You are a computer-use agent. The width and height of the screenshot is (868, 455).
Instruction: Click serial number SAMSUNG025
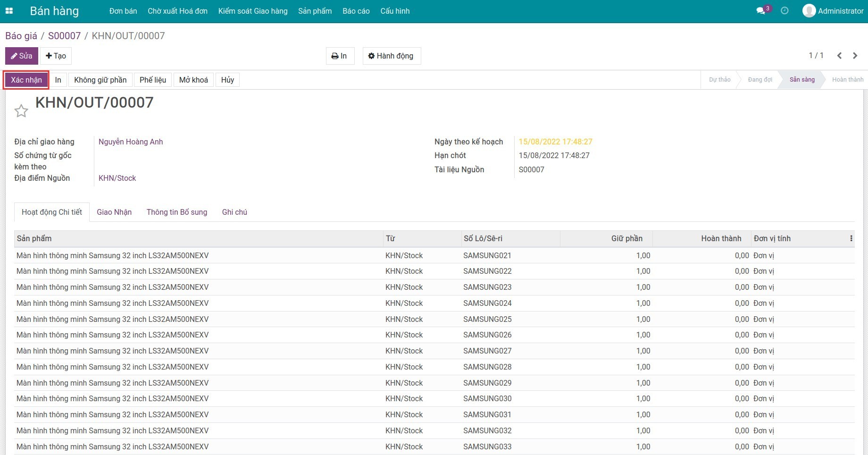487,319
